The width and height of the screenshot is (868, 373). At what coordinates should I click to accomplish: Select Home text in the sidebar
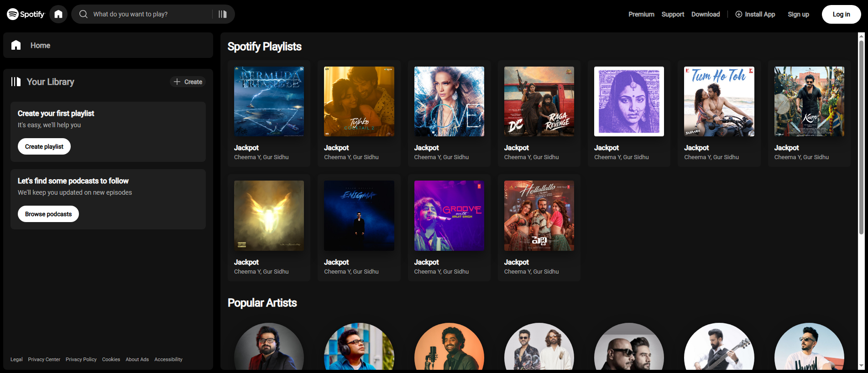coord(40,45)
